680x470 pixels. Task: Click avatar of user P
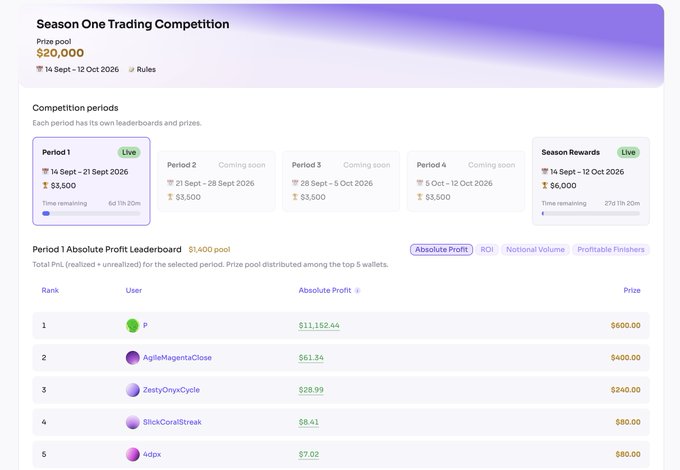(132, 325)
